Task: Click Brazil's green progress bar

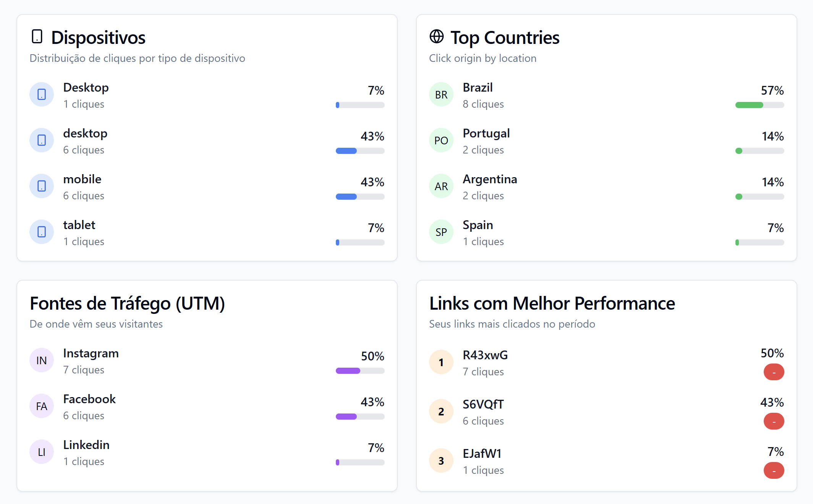Action: (x=760, y=105)
